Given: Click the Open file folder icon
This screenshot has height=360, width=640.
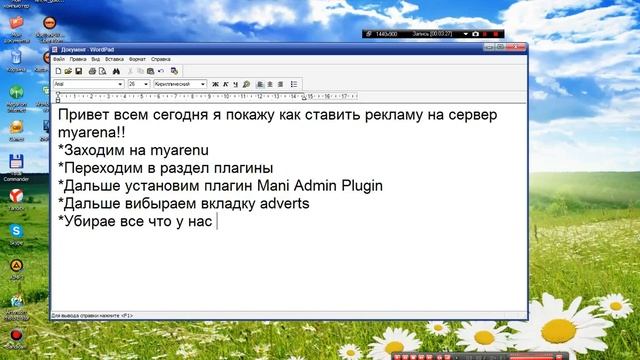Looking at the screenshot, I should click(68, 71).
